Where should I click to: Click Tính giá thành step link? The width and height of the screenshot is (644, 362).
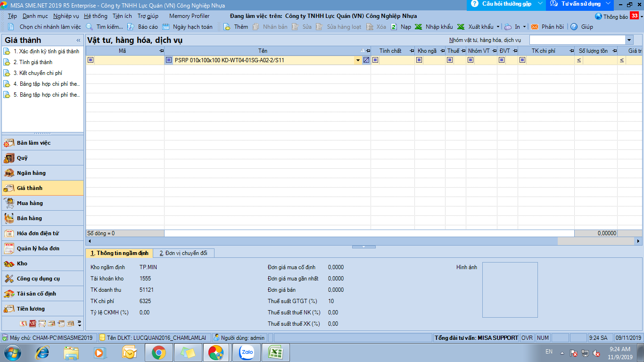pos(33,62)
